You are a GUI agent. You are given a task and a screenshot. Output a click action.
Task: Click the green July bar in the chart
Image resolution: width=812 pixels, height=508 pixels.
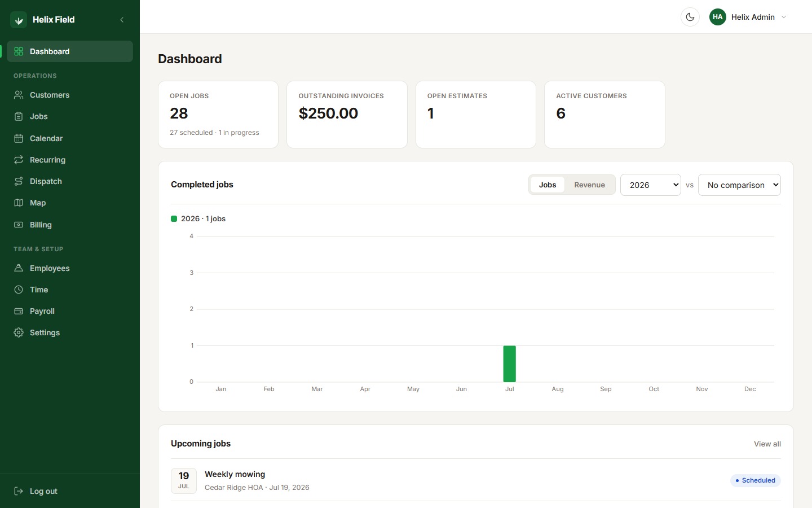(x=510, y=364)
